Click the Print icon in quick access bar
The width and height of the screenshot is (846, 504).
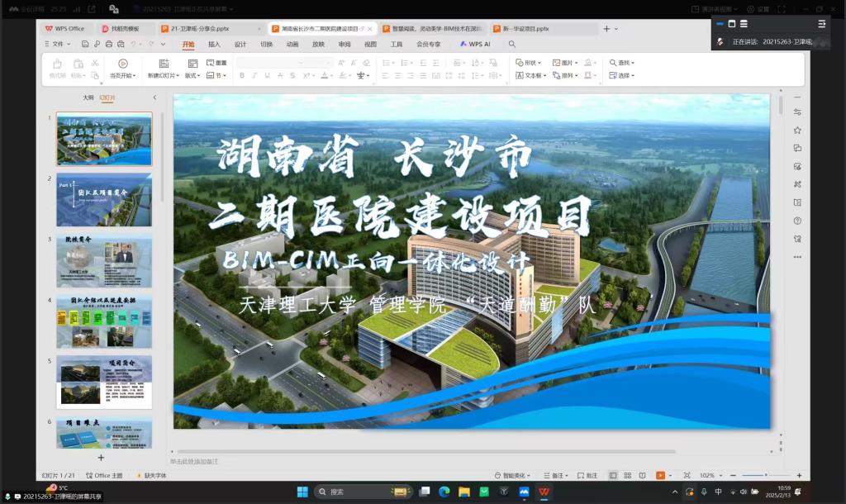pos(109,44)
